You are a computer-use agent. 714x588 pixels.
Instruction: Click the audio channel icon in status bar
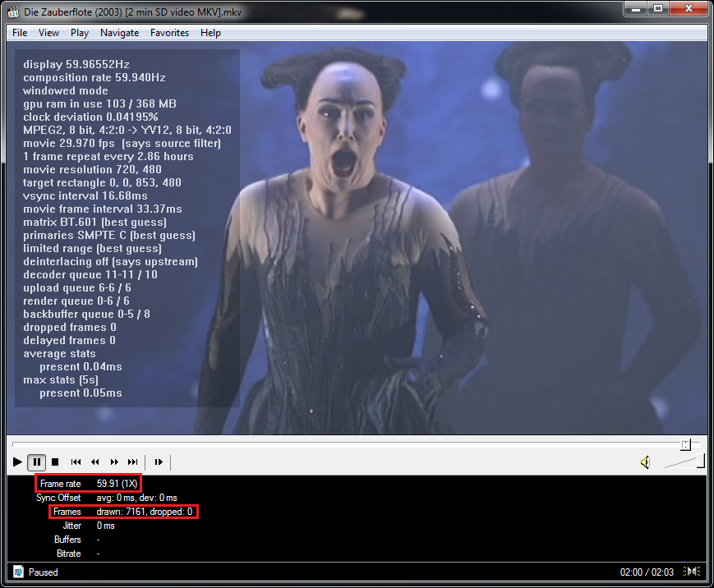692,571
